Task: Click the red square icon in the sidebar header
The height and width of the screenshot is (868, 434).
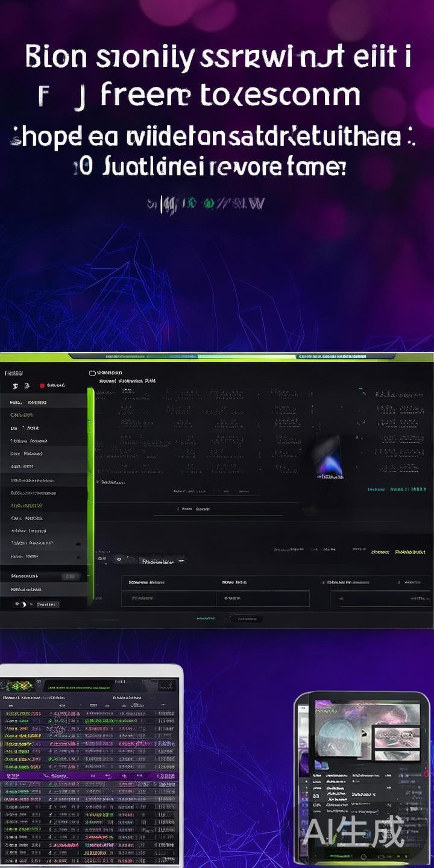Action: 42,386
